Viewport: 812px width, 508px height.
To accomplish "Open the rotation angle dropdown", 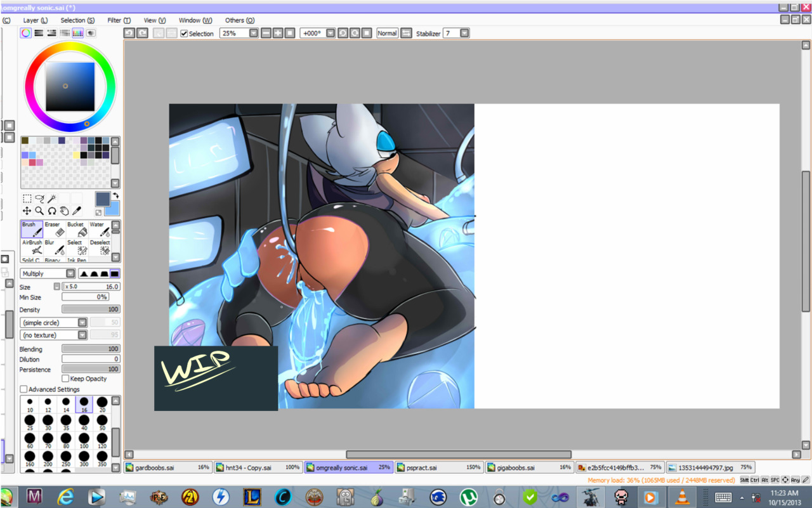I will [331, 33].
